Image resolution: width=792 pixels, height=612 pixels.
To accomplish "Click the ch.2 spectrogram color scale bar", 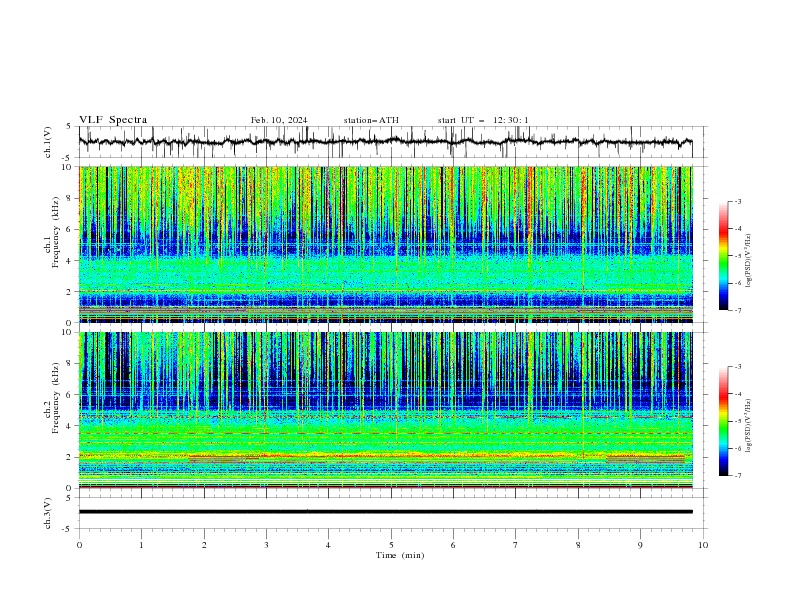I will pos(723,421).
